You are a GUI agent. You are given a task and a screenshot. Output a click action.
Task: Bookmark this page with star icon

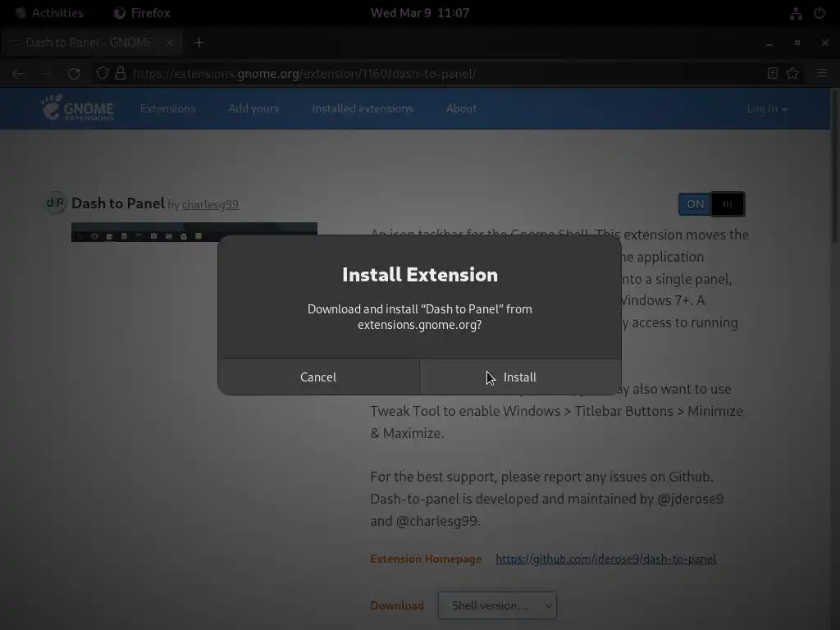pyautogui.click(x=793, y=73)
